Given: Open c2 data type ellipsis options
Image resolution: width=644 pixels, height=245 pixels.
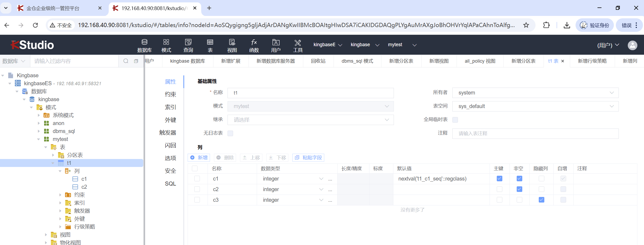Looking at the screenshot, I should 330,190.
